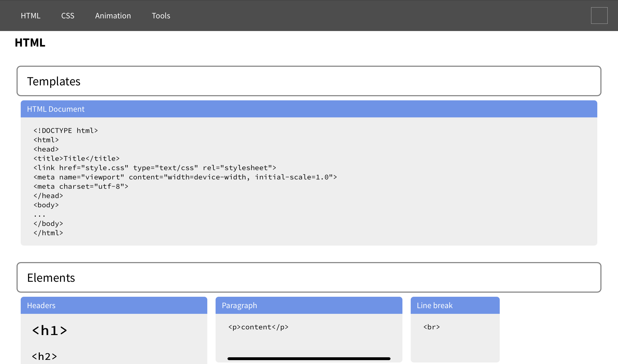618x364 pixels.
Task: Collapse the Templates section header
Action: pos(309,81)
